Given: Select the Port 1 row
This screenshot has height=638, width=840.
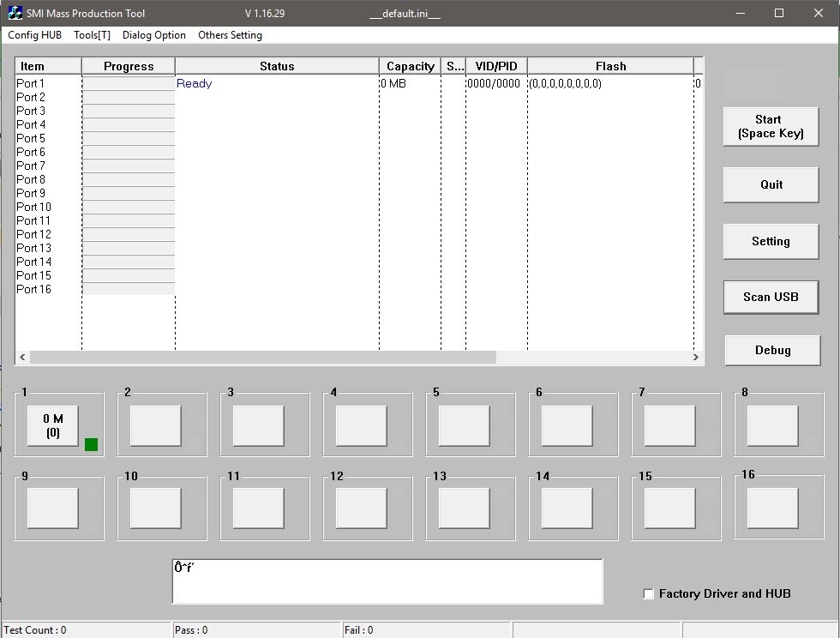Looking at the screenshot, I should click(358, 84).
